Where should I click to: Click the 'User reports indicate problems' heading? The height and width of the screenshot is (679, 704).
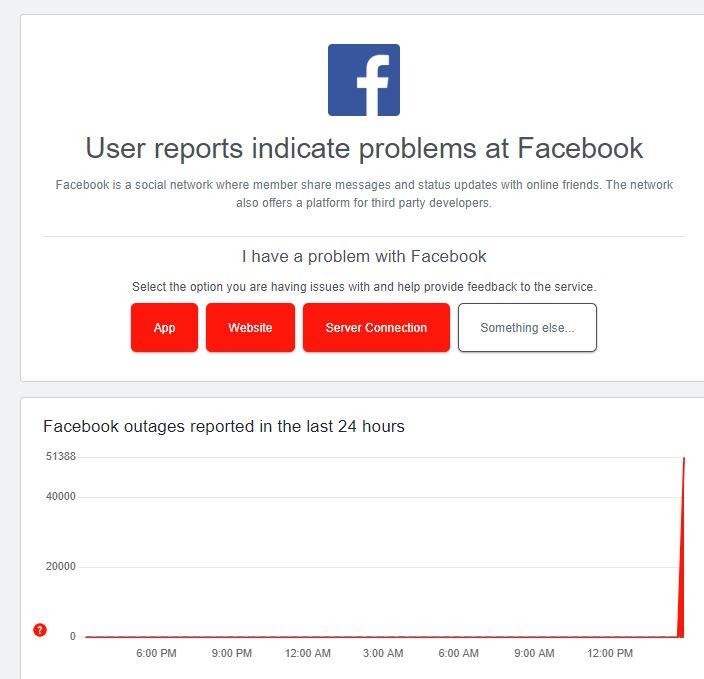pos(364,148)
